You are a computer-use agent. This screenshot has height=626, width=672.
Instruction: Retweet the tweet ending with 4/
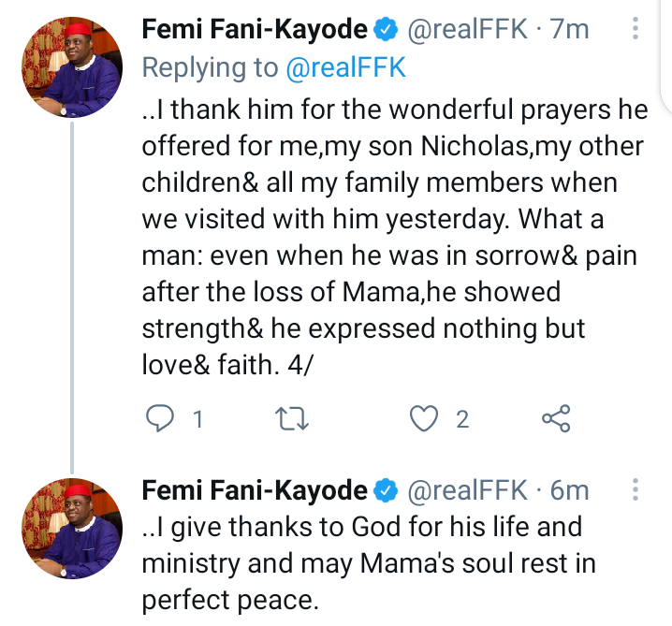coord(291,418)
